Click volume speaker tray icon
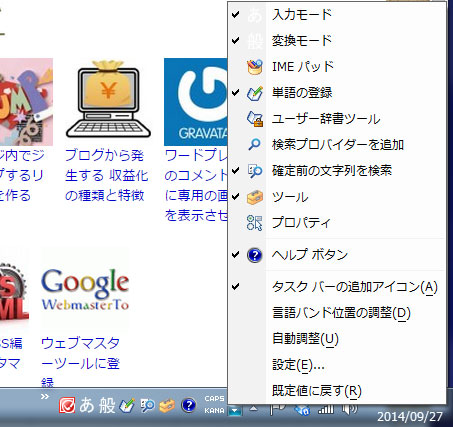 (349, 409)
